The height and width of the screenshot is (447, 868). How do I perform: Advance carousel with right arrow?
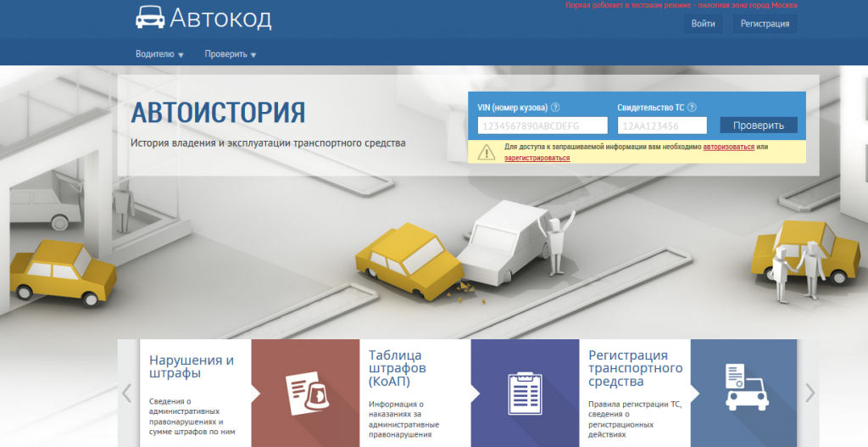[x=809, y=393]
